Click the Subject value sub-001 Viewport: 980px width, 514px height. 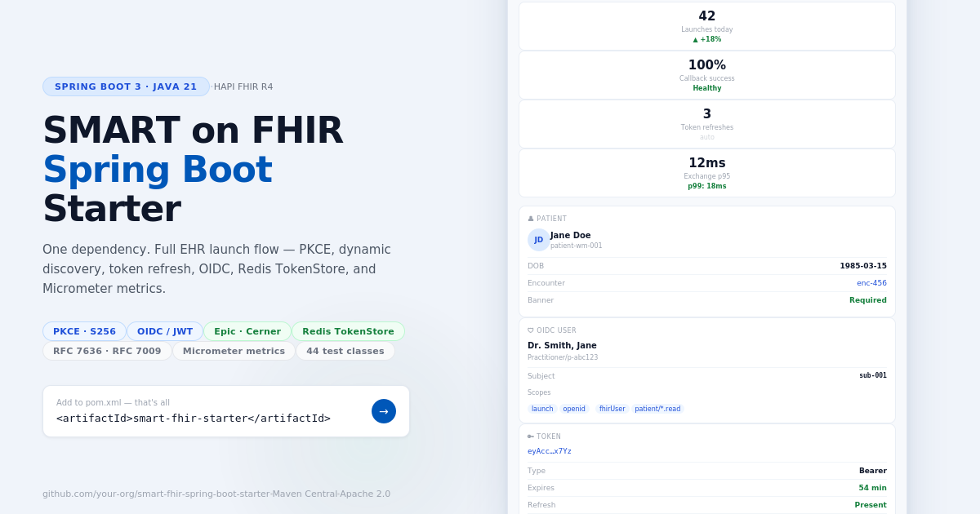[x=873, y=376]
